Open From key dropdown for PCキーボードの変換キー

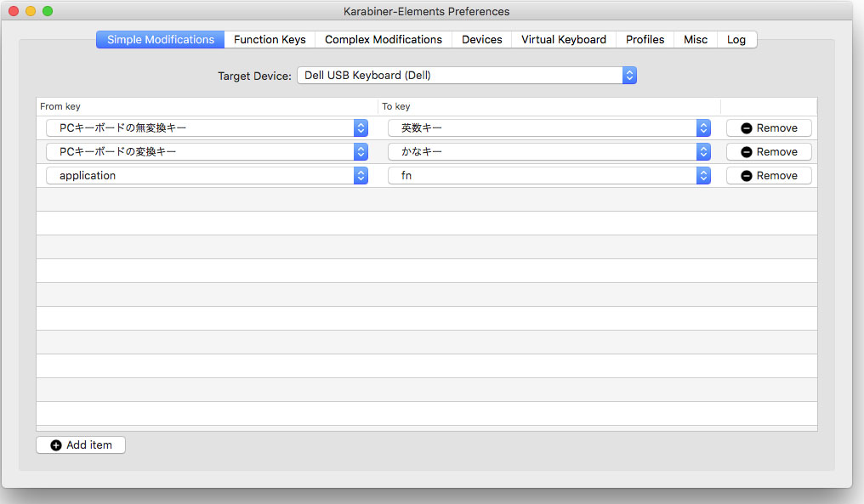click(207, 151)
